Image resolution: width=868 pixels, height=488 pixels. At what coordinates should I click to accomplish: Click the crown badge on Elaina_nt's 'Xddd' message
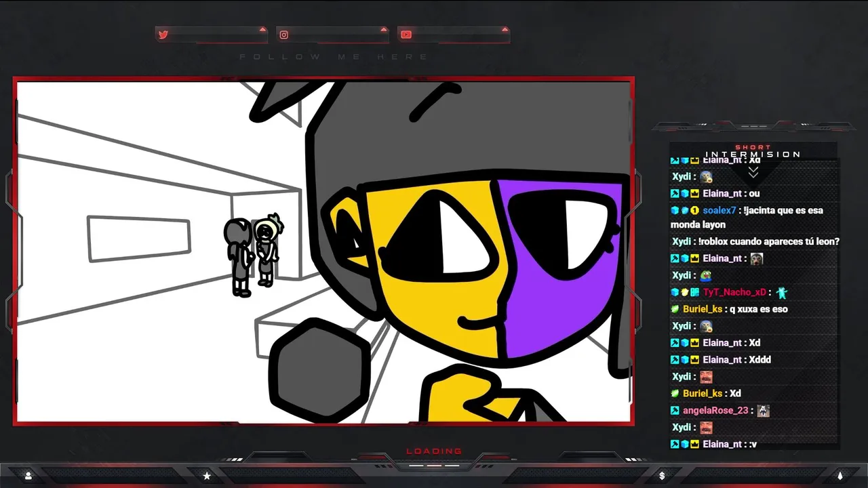point(694,360)
